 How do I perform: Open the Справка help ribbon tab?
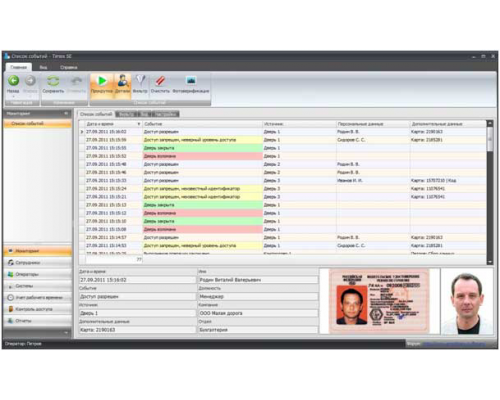69,67
